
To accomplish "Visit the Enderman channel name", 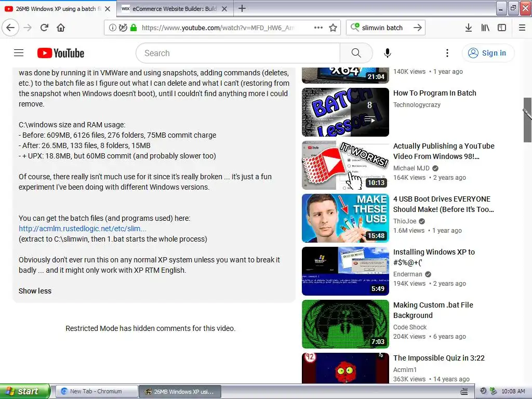I will tap(407, 274).
